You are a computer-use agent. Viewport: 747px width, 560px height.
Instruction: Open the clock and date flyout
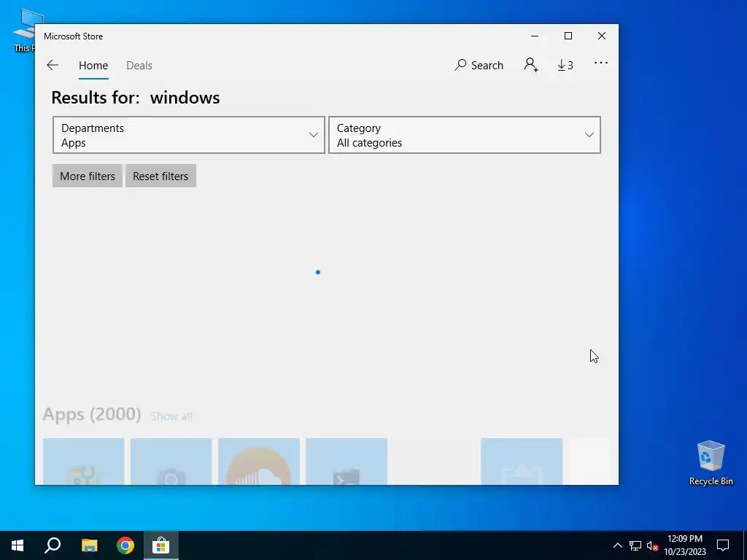pos(685,545)
